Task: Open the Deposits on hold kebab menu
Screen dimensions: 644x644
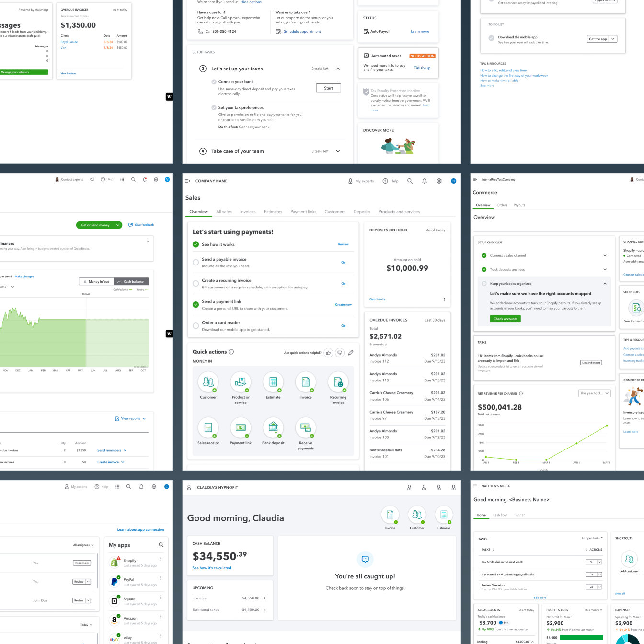Action: pos(444,299)
